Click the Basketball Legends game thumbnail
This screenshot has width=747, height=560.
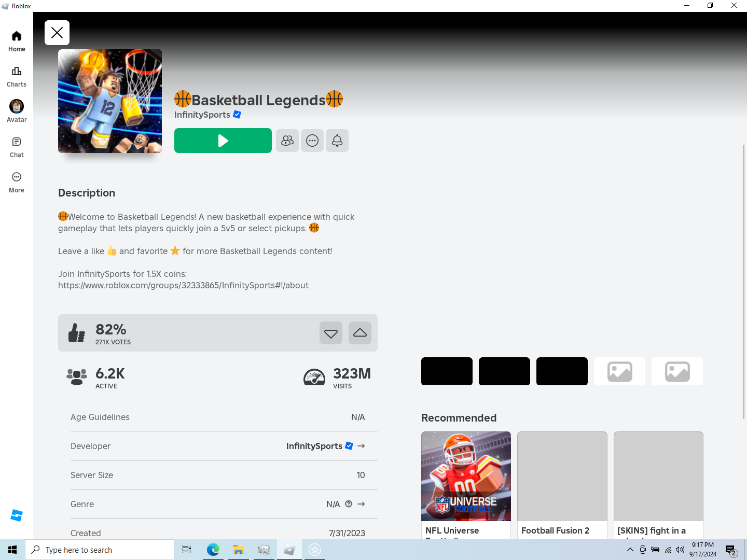coord(110,101)
